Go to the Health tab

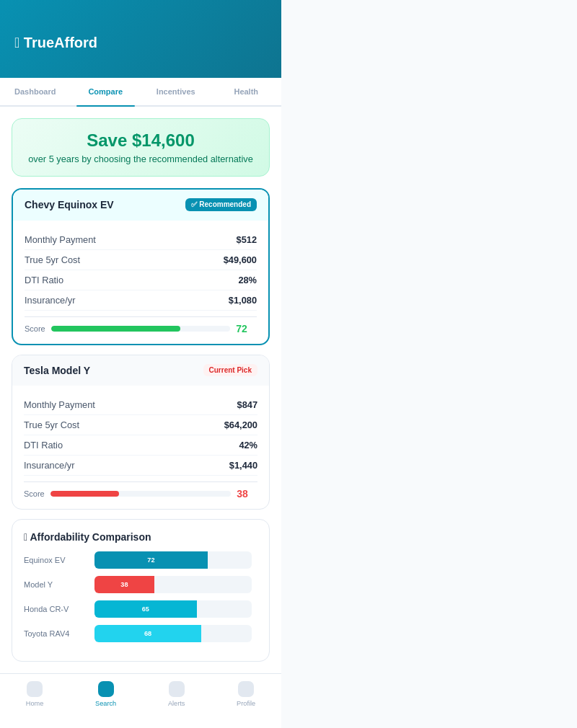(x=246, y=92)
